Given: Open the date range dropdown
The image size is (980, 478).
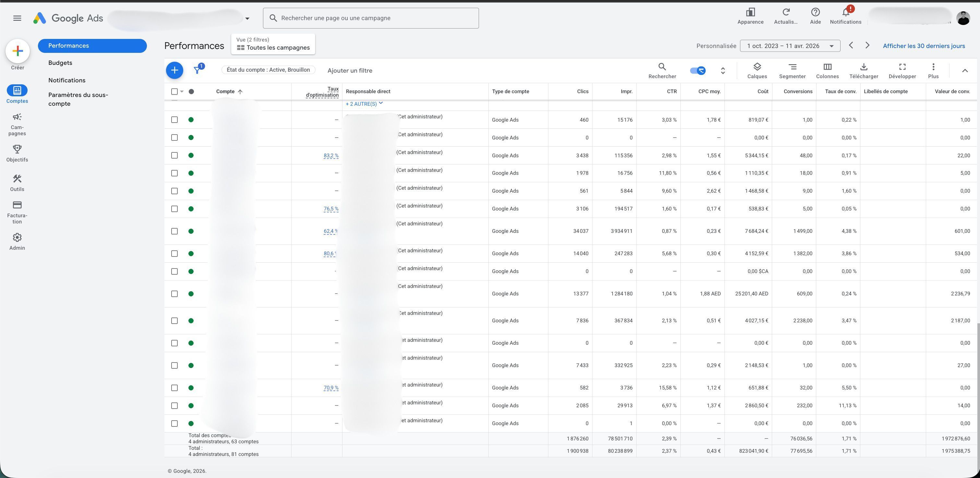Looking at the screenshot, I should tap(790, 46).
